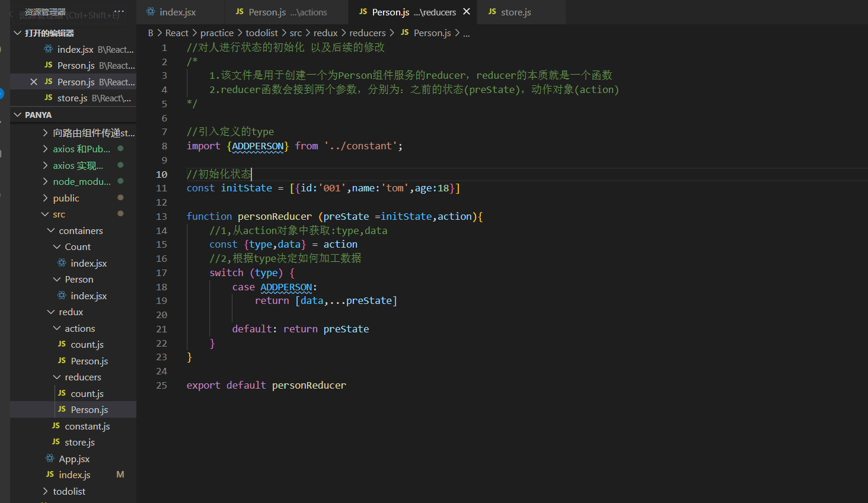The height and width of the screenshot is (503, 868).
Task: Click the React icon on index.jsx tab
Action: click(x=151, y=11)
